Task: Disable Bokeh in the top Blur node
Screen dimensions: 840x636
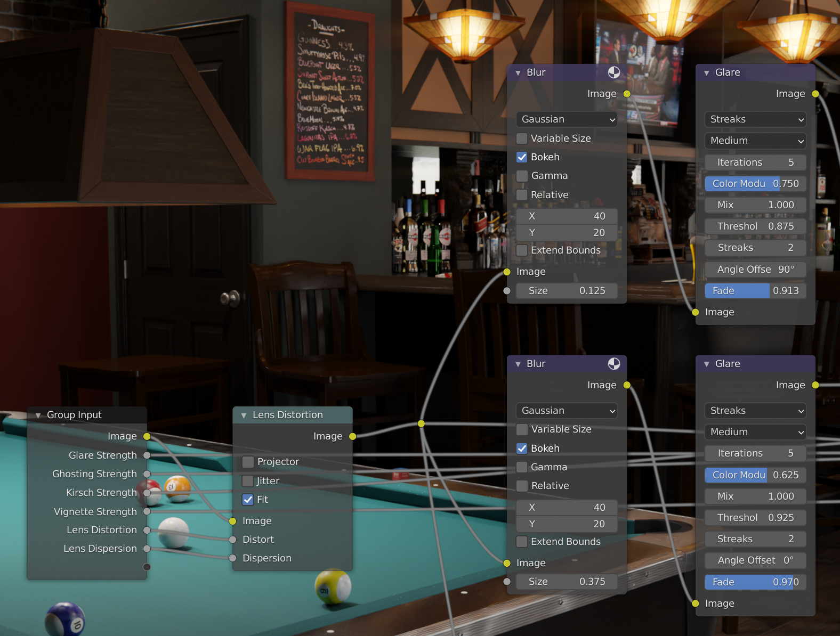Action: (522, 157)
